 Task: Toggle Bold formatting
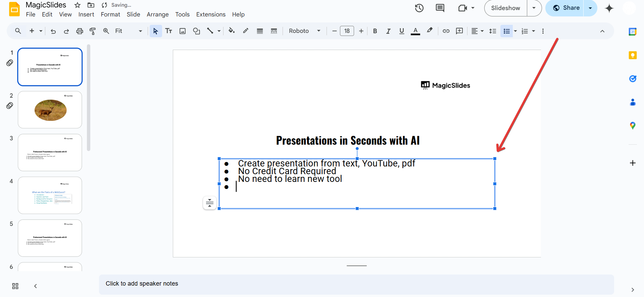pyautogui.click(x=375, y=31)
